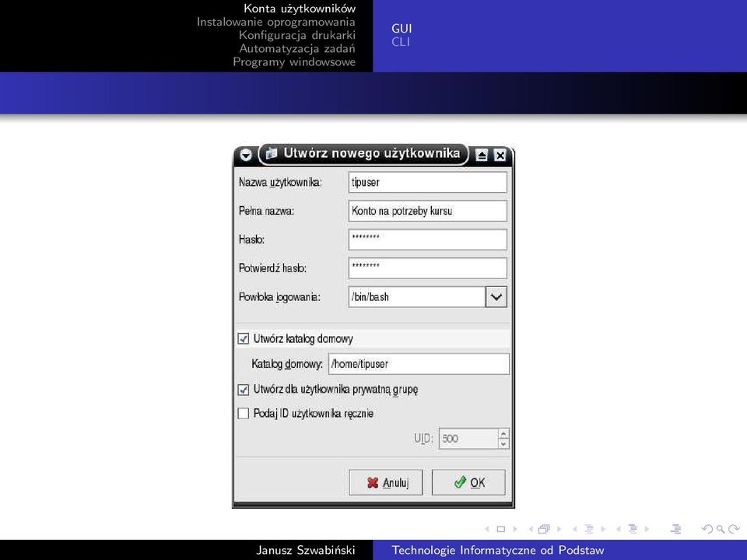Screen dimensions: 747x560
Task: Select the GUI subsection in header
Action: pos(402,29)
